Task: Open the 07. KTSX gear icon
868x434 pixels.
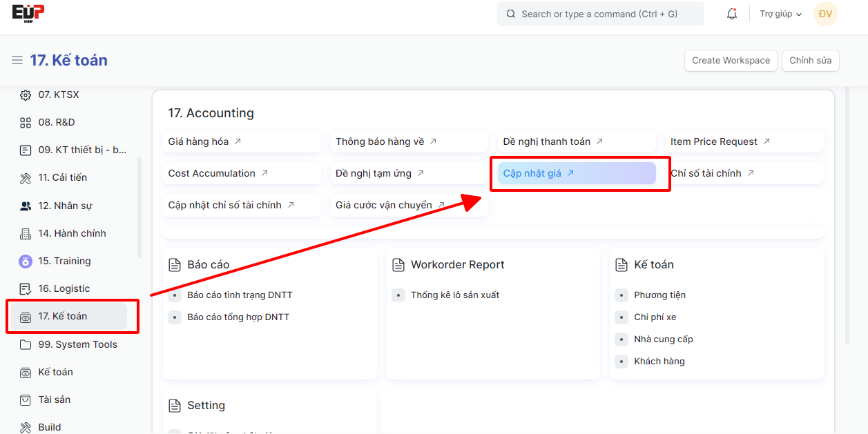Action: pyautogui.click(x=26, y=95)
